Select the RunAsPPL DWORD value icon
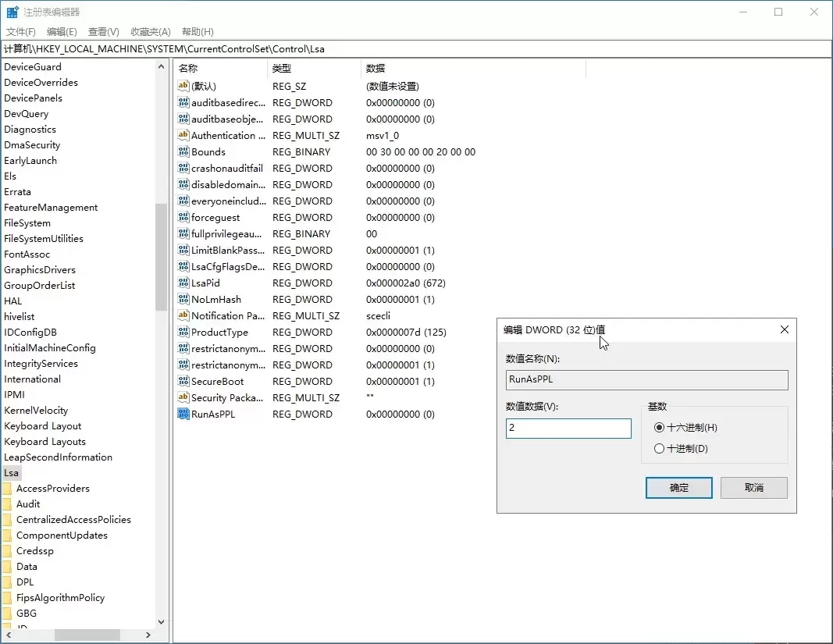The width and height of the screenshot is (833, 644). 182,414
